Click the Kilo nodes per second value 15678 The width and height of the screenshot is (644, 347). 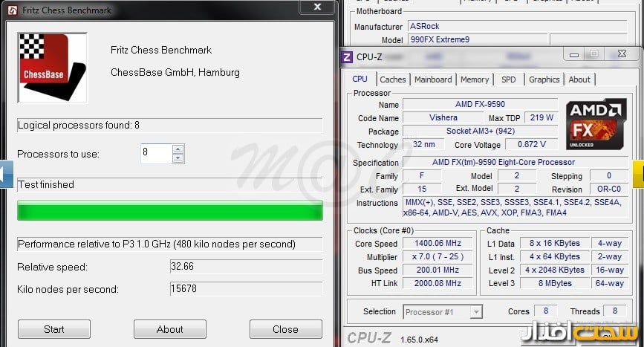tap(247, 289)
